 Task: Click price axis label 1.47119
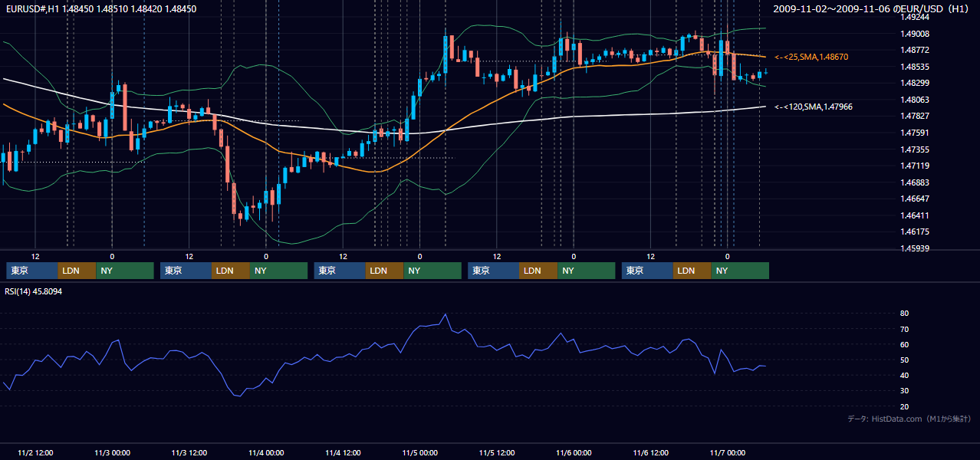(915, 166)
